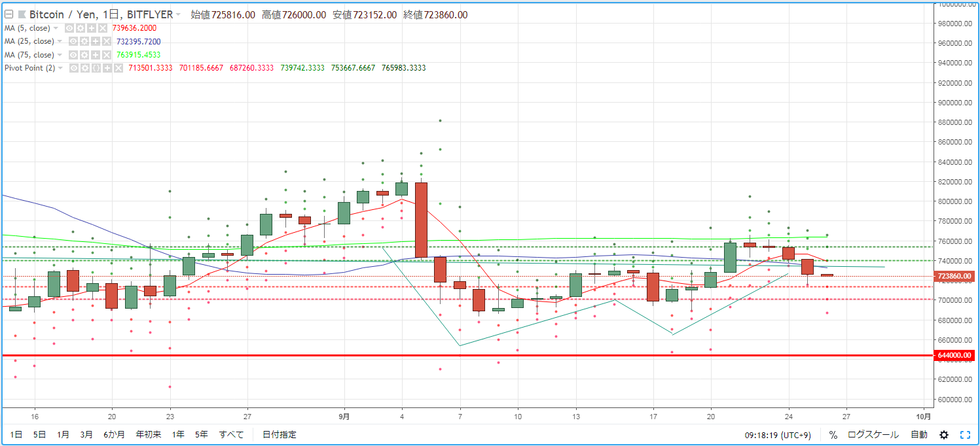The image size is (980, 446).
Task: Remove the MA (5, close) indicator
Action: click(x=102, y=28)
